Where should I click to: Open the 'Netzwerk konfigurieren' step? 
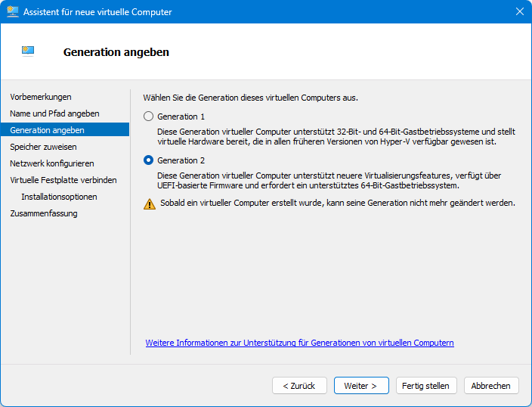point(52,163)
